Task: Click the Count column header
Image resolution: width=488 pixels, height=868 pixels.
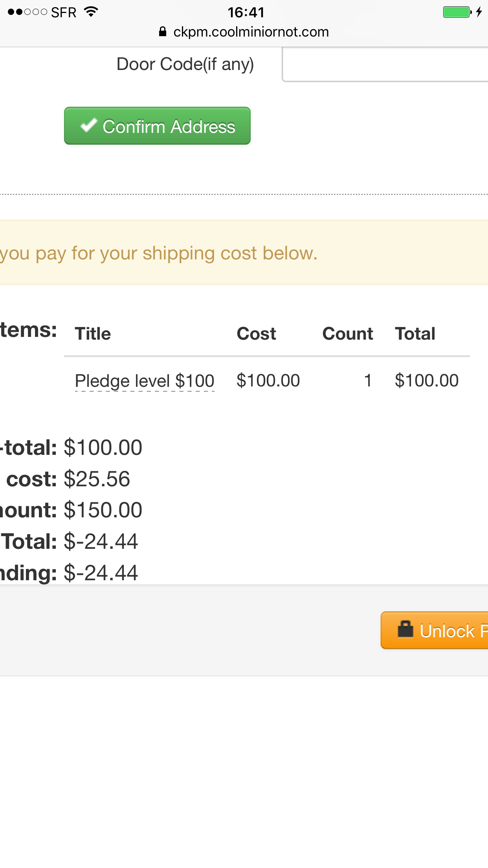Action: pyautogui.click(x=348, y=334)
